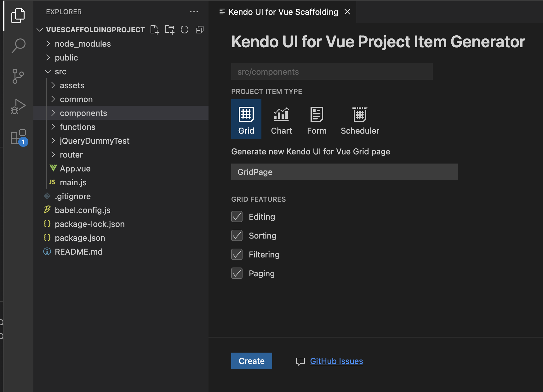Open the Search view in the sidebar
This screenshot has height=392, width=543.
click(x=18, y=45)
